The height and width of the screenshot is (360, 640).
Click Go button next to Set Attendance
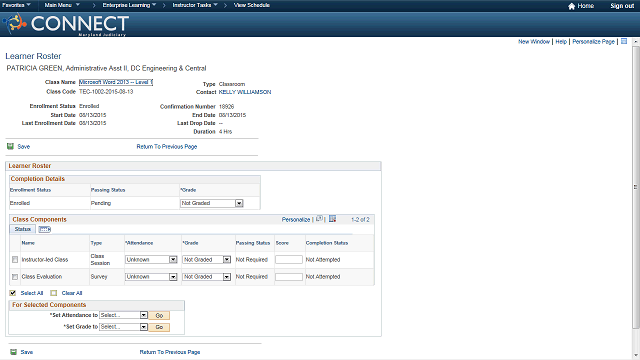pos(159,316)
